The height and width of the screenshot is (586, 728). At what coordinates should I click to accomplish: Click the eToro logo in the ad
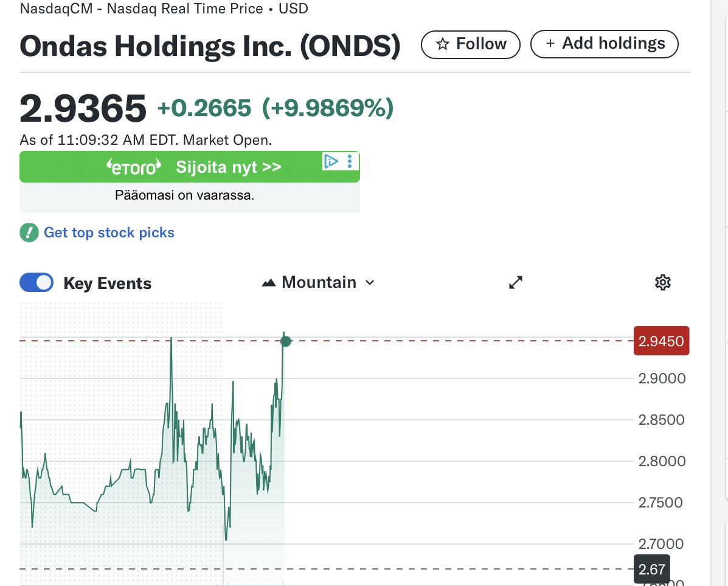tap(134, 167)
